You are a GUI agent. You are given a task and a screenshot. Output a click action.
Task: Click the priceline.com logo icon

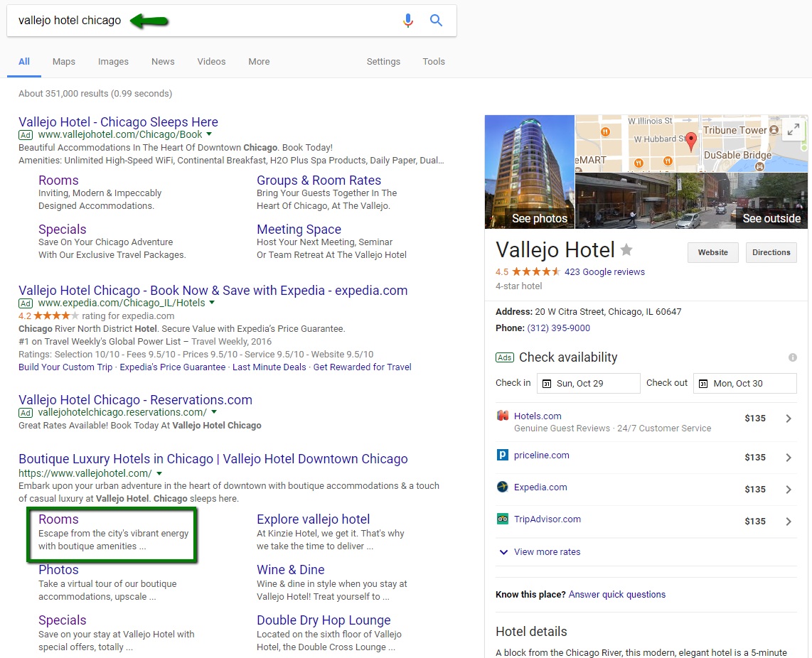tap(502, 455)
